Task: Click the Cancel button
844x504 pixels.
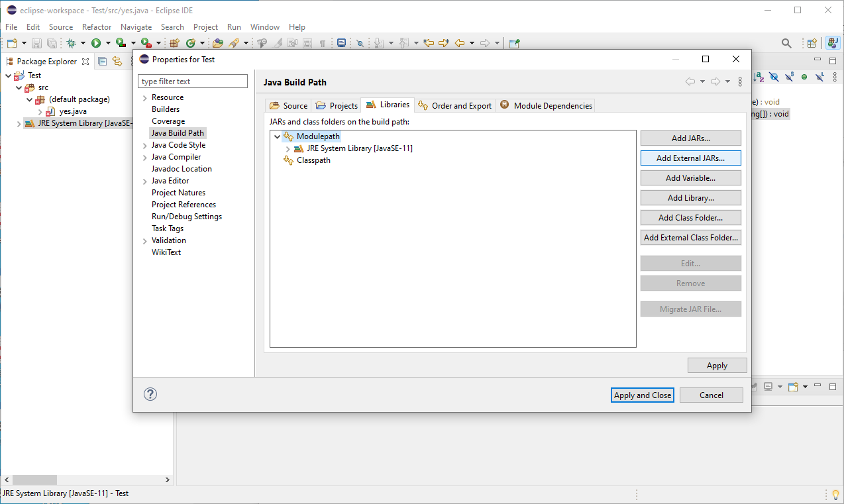Action: tap(712, 395)
